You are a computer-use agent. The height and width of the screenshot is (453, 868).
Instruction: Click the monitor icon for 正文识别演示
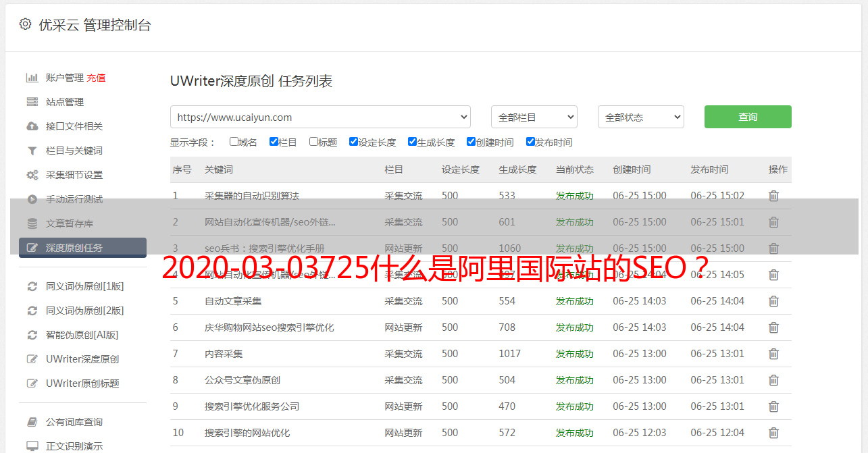point(32,446)
